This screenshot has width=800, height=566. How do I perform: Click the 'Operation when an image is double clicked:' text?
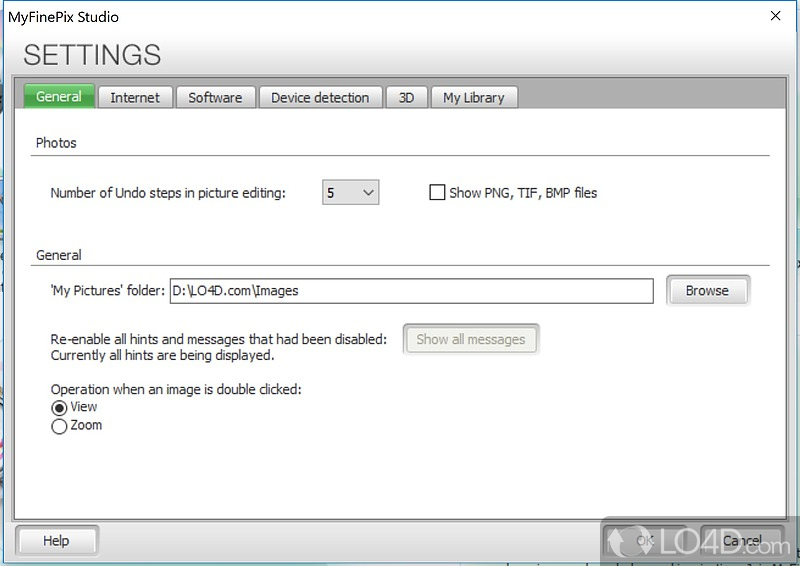176,389
